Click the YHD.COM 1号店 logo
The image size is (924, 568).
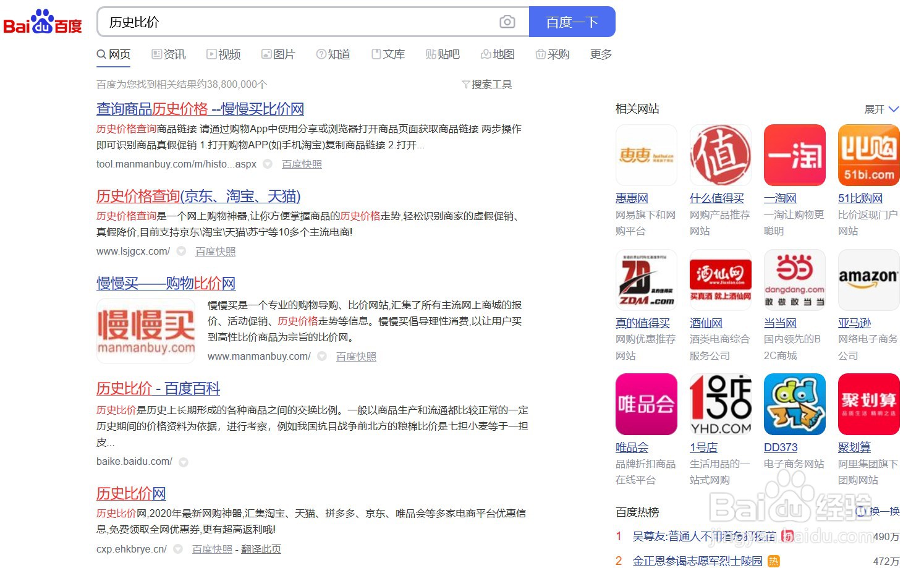pos(721,404)
